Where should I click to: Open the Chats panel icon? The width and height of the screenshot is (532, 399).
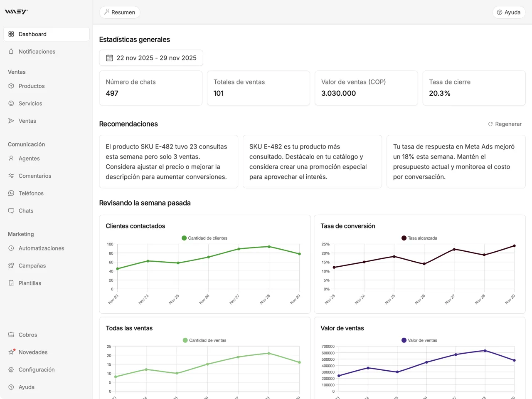tap(11, 211)
